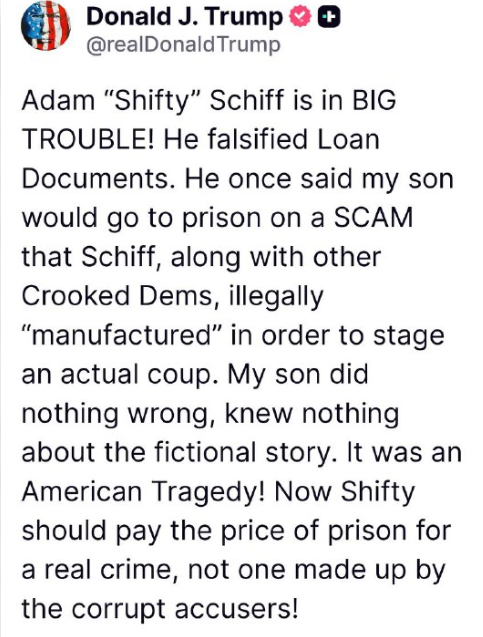Click the word "SCAM" in the post
Image resolution: width=483 pixels, height=637 pixels.
pyautogui.click(x=373, y=218)
